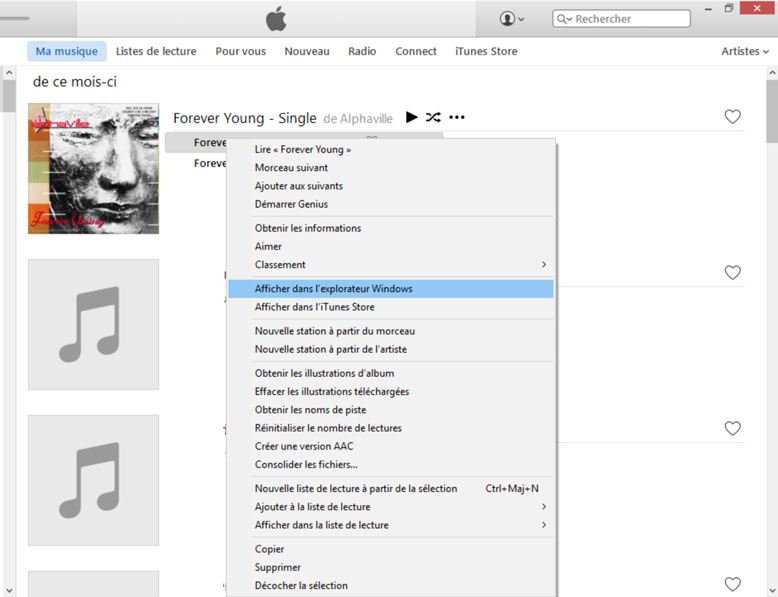Click the right scrollbar up arrow
This screenshot has width=778, height=597.
(772, 73)
